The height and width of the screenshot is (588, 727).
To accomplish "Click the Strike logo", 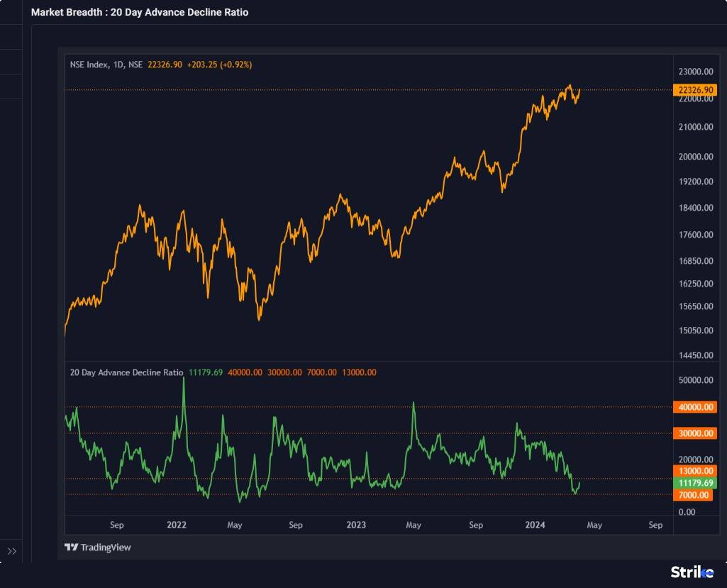I will [692, 572].
